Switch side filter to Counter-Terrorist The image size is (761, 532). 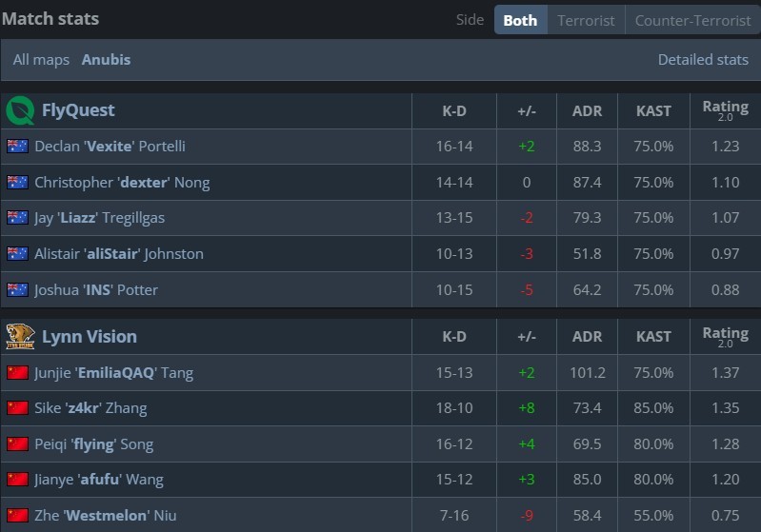(x=692, y=20)
